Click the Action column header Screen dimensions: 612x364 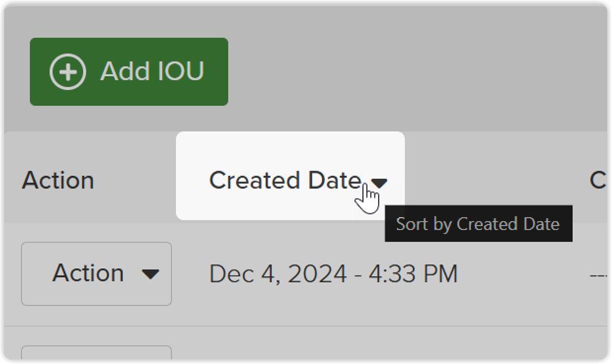tap(58, 180)
